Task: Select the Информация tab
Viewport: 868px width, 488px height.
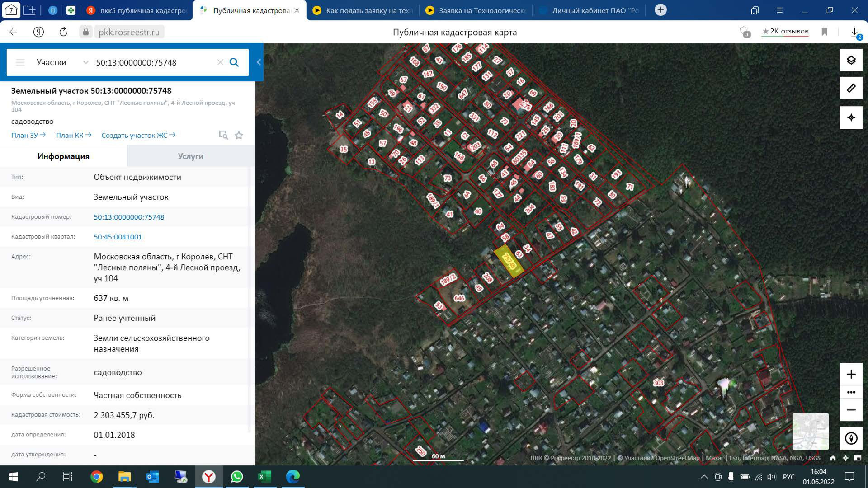Action: [x=63, y=156]
